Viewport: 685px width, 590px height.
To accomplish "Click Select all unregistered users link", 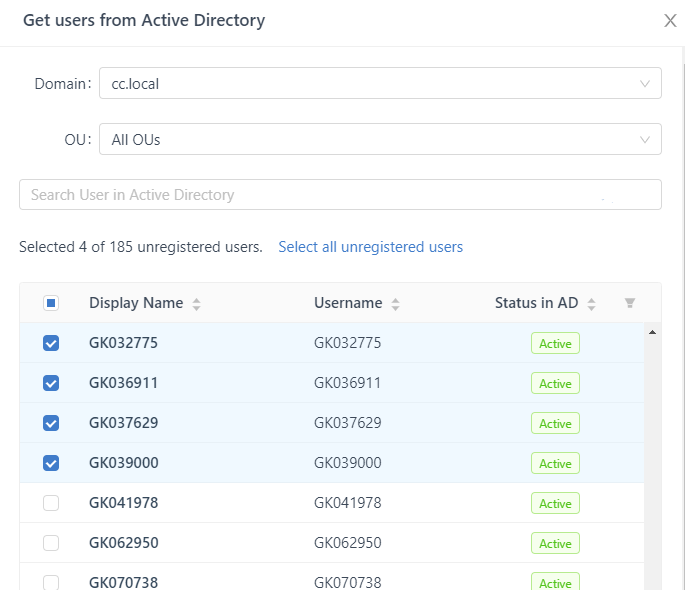I will click(370, 247).
